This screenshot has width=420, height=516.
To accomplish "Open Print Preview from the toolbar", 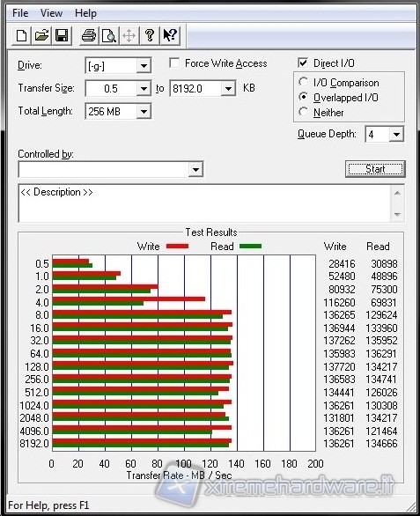I will pos(109,35).
